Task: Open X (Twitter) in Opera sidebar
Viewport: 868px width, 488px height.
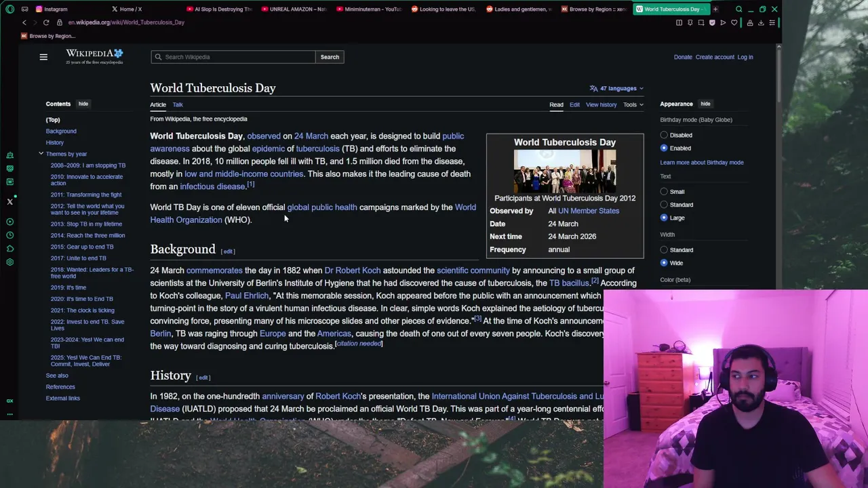Action: [x=9, y=201]
